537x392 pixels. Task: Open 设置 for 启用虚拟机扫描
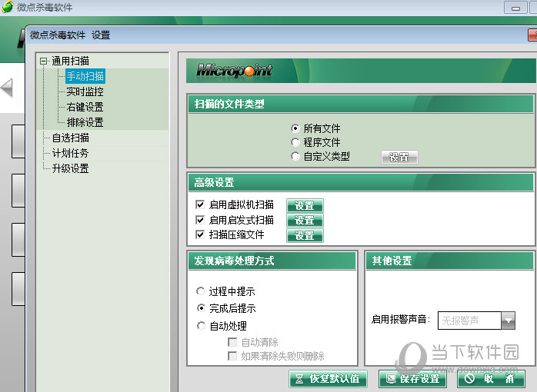305,205
